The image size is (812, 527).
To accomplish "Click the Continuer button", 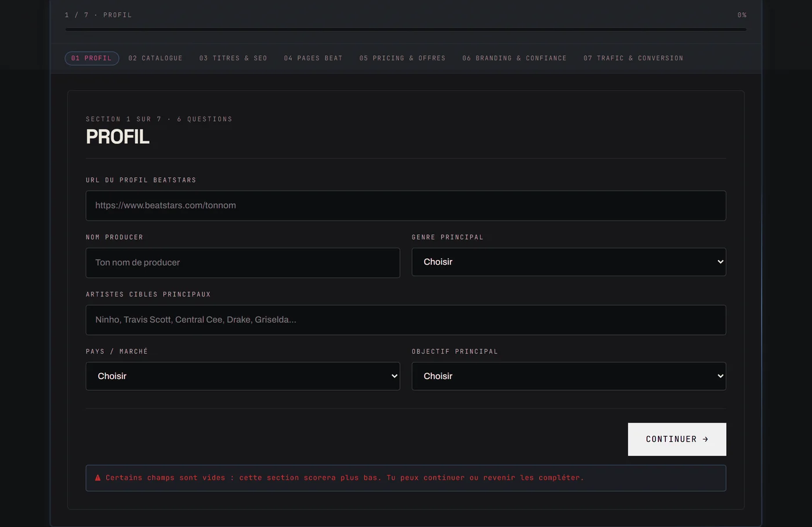I will click(677, 439).
